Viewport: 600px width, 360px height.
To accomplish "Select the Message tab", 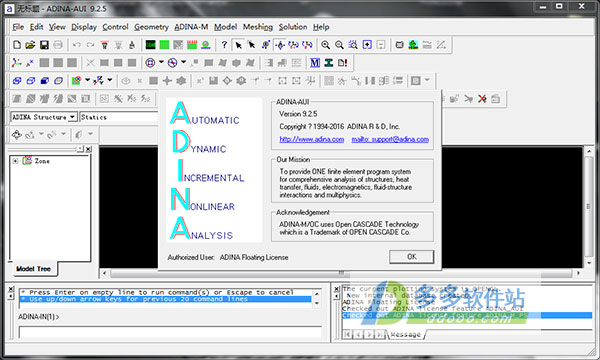I will [406, 335].
